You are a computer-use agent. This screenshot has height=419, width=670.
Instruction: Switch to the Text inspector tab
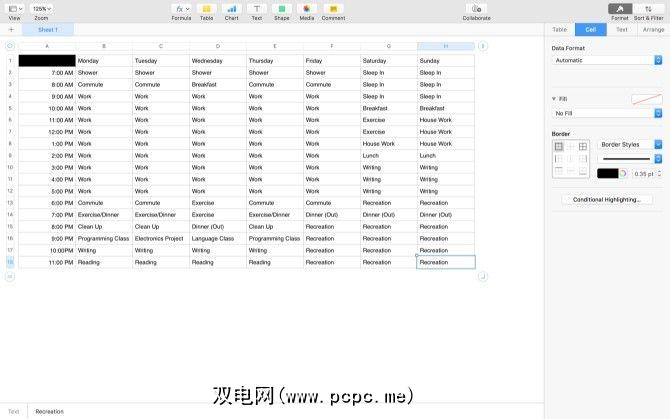tap(621, 30)
